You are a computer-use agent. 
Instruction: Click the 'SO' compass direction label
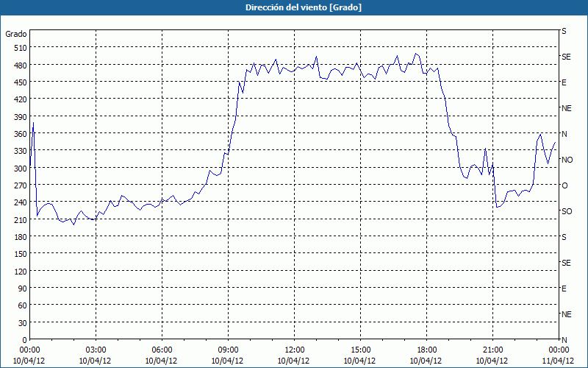point(567,211)
